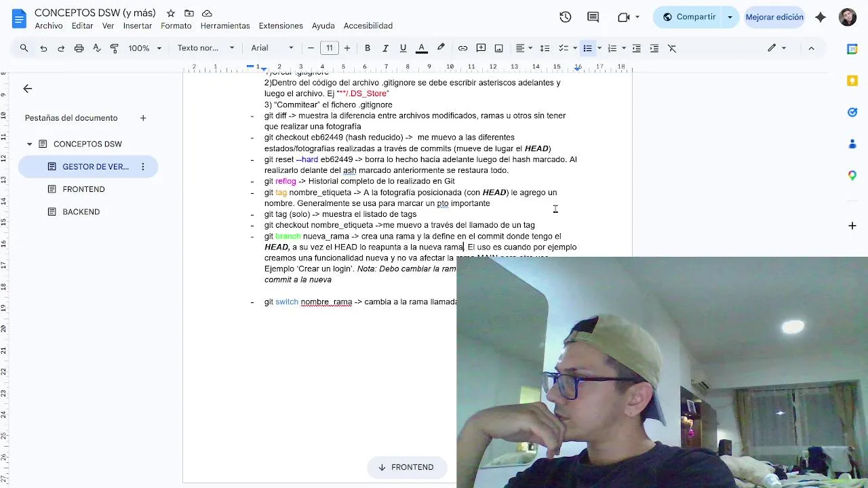Viewport: 868px width, 488px height.
Task: Open options for GESTOR DE VER tab
Action: (x=142, y=167)
